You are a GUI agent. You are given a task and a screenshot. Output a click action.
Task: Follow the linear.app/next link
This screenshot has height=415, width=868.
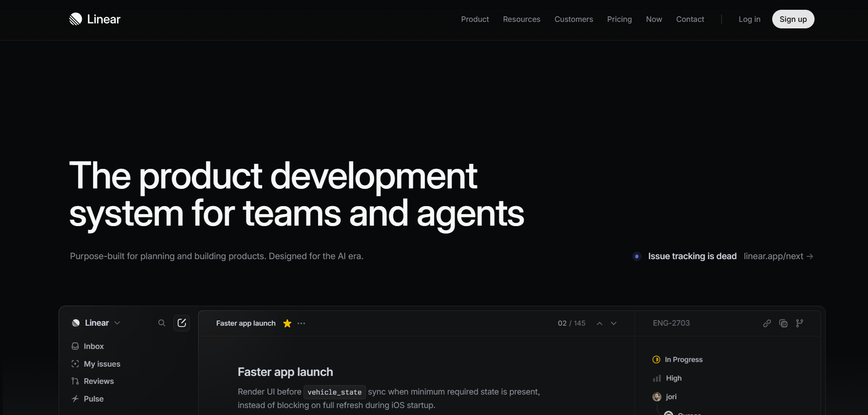778,256
